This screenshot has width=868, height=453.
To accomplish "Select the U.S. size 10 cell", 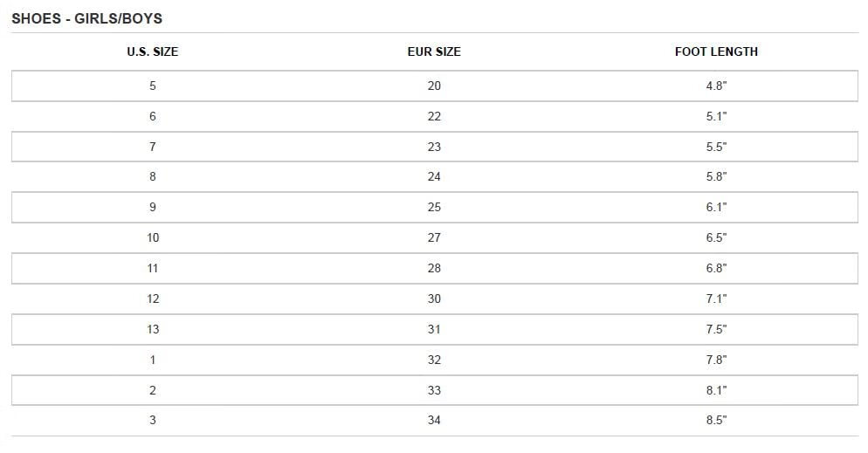I will 152,237.
